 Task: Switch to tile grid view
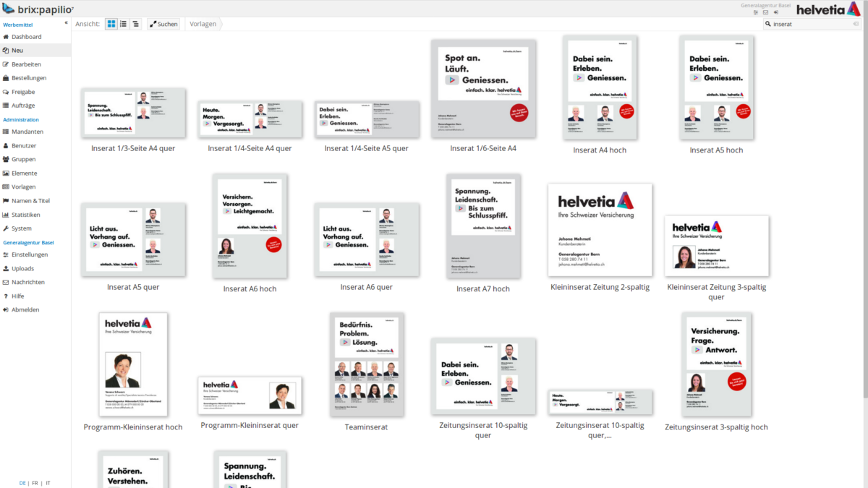point(111,24)
